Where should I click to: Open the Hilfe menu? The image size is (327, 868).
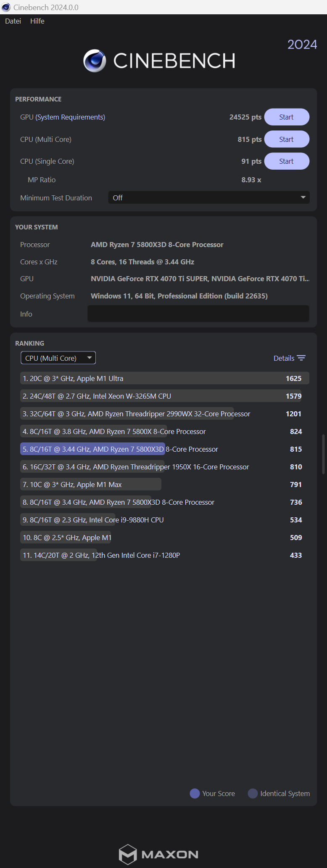tap(37, 21)
